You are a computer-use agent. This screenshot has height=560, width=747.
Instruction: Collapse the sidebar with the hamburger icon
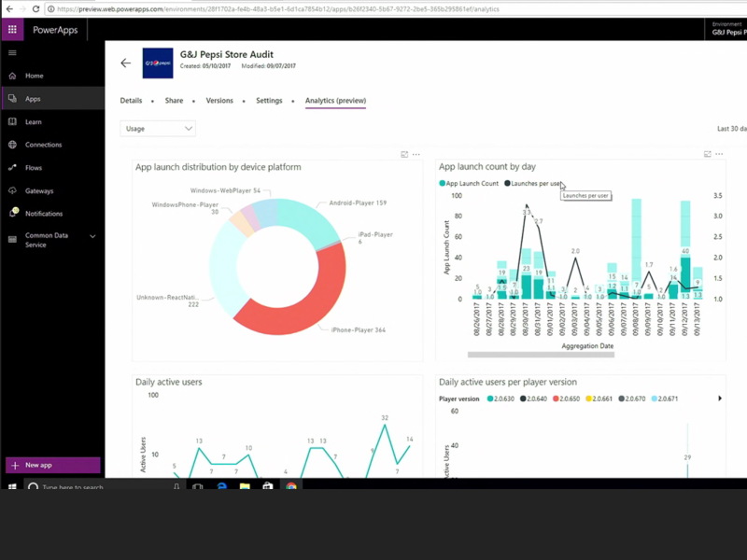[x=12, y=53]
